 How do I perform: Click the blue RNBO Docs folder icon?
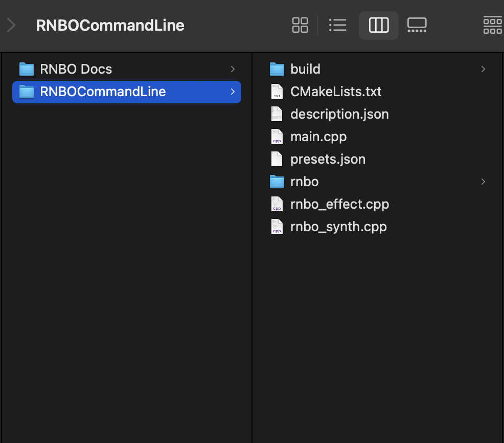(x=26, y=69)
